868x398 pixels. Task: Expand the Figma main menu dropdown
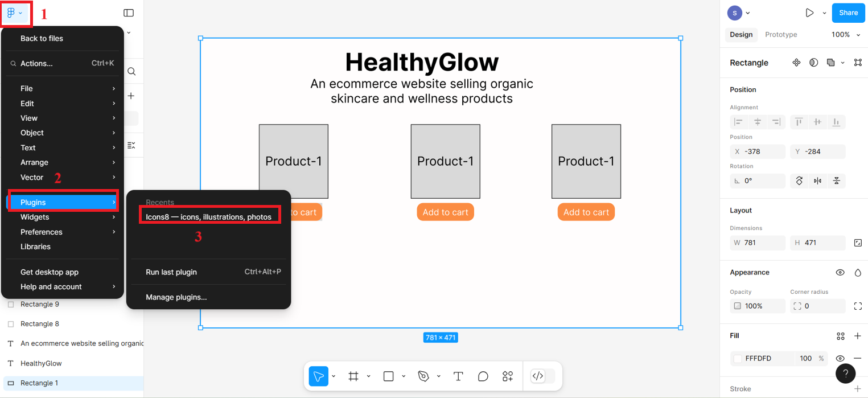[x=15, y=13]
